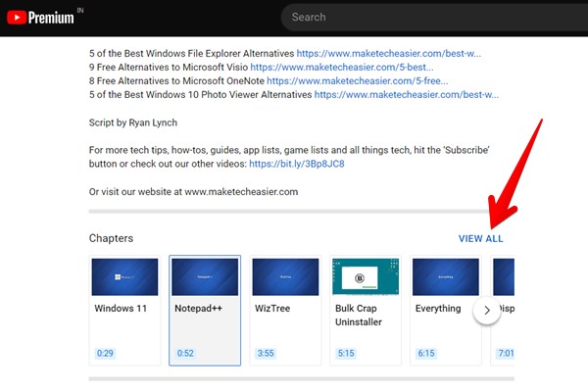This screenshot has height=392, width=588.
Task: Click the www.maketecheasier.com website text
Action: 241,192
